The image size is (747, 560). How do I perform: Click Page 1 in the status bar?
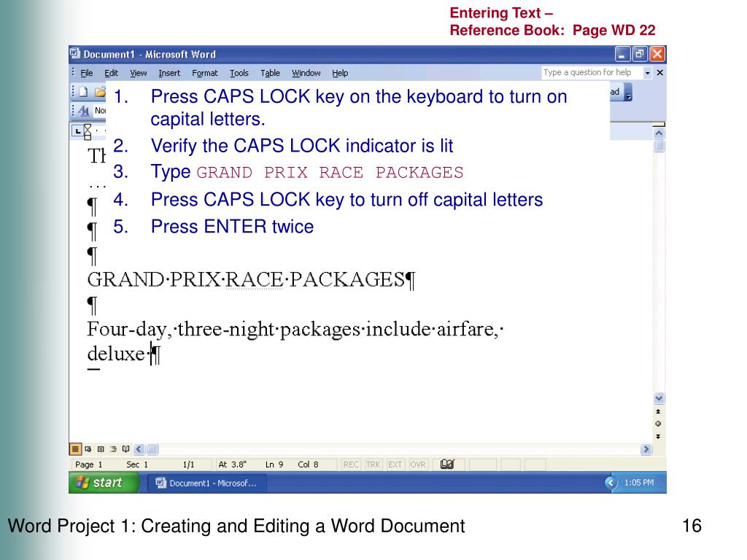coord(88,464)
